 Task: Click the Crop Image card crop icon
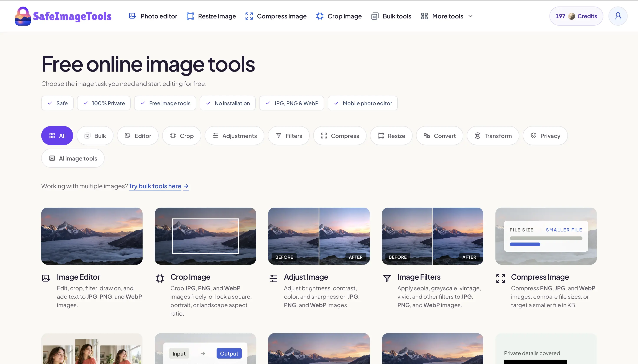point(160,278)
